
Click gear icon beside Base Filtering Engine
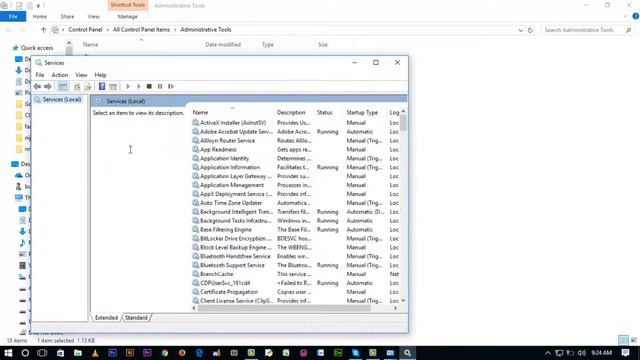pos(196,229)
